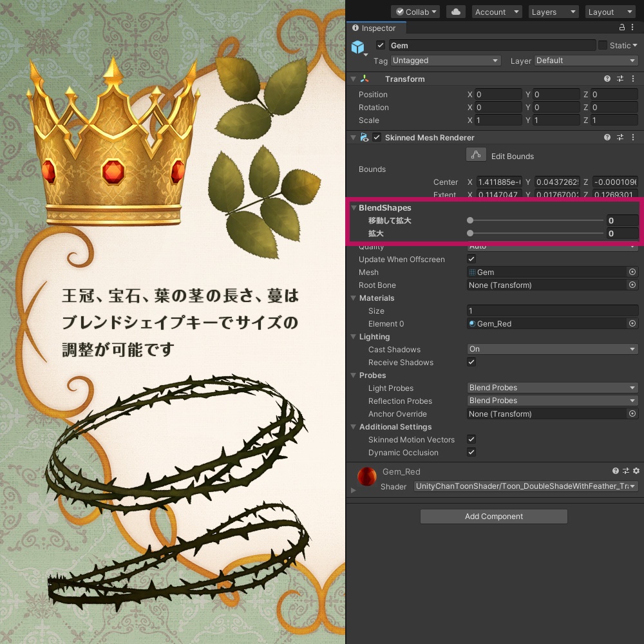Click Scale Z input field

614,120
